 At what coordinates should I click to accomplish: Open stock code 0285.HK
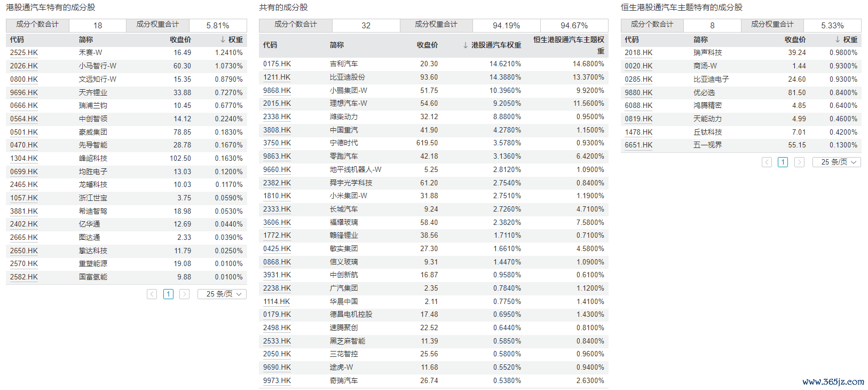click(639, 79)
